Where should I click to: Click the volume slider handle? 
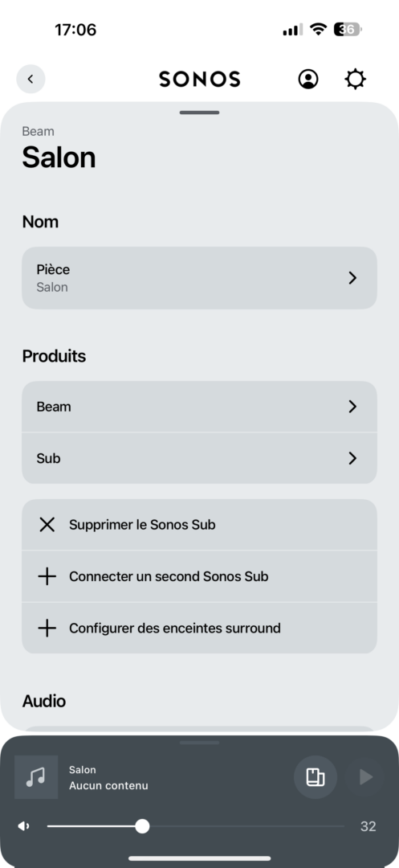pyautogui.click(x=143, y=826)
